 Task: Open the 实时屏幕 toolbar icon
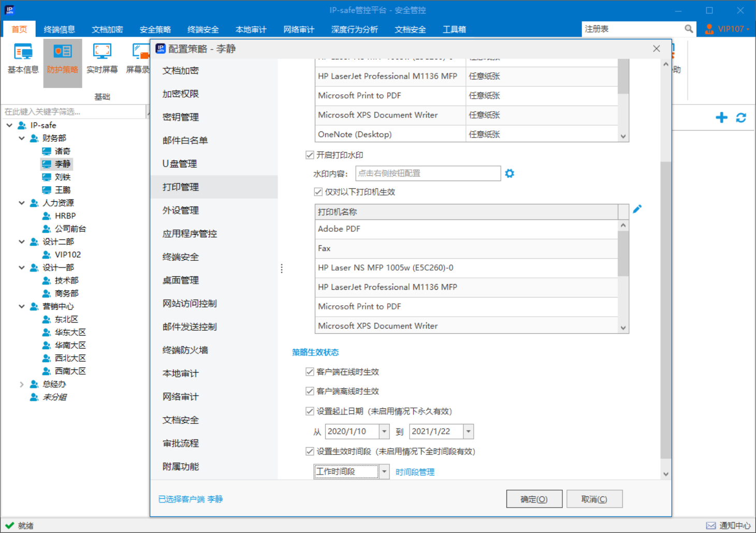pos(102,60)
